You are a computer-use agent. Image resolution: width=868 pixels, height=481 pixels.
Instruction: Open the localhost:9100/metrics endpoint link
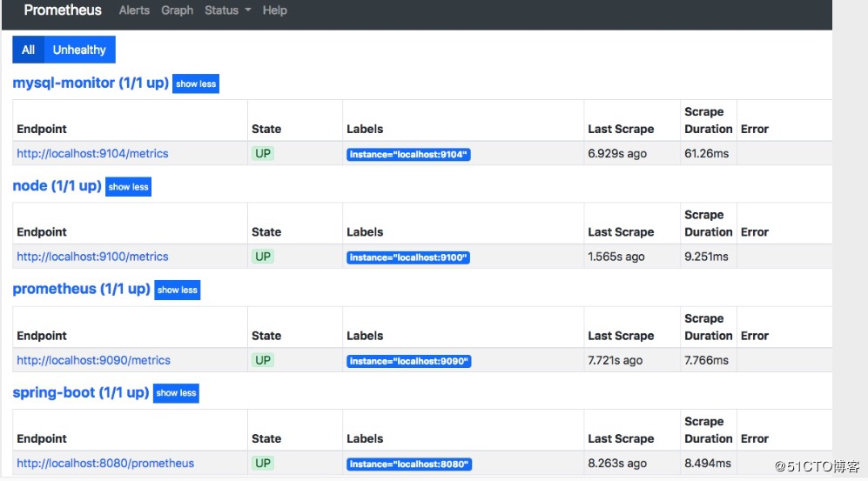tap(92, 257)
